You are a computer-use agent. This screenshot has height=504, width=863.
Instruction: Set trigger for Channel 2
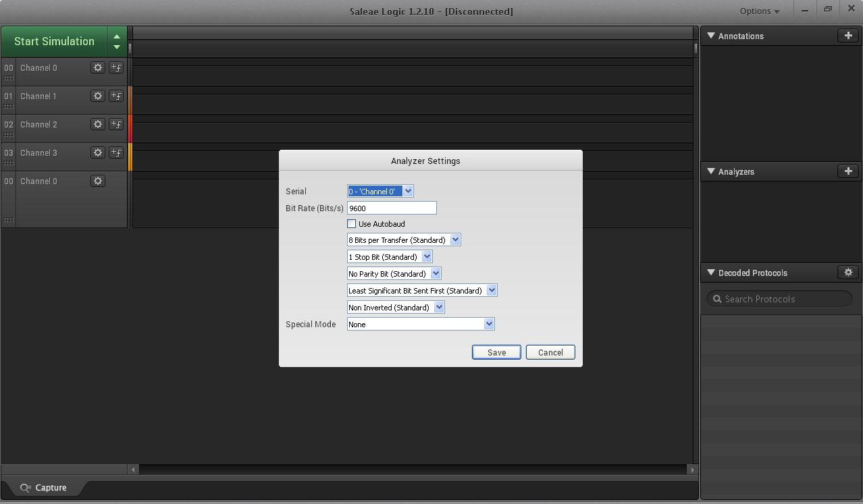click(116, 124)
